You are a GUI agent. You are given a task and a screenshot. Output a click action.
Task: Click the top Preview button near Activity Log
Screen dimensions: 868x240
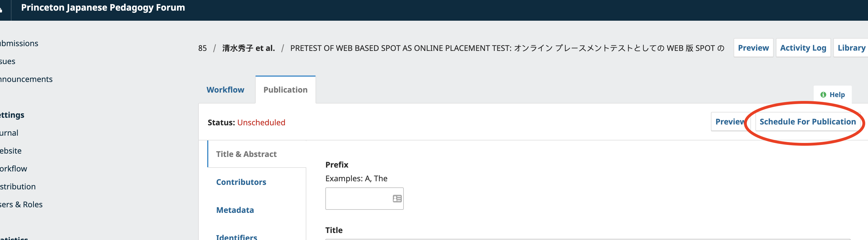(753, 48)
